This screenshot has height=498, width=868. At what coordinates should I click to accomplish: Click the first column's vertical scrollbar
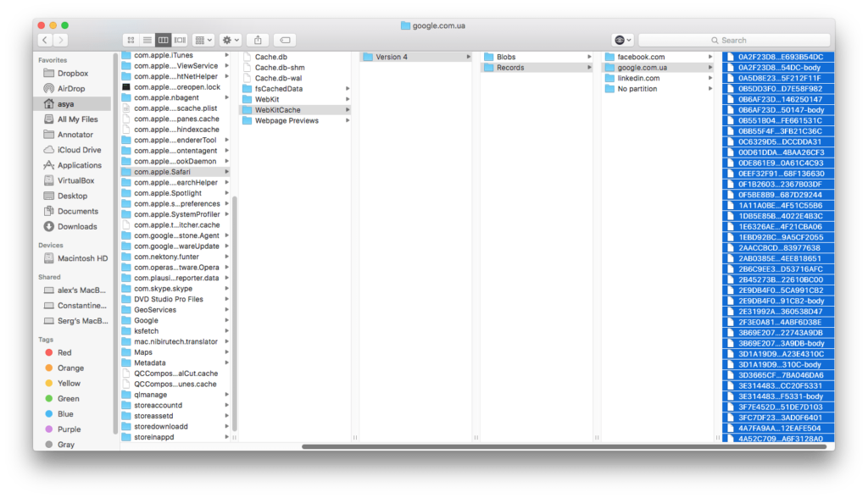point(235,313)
